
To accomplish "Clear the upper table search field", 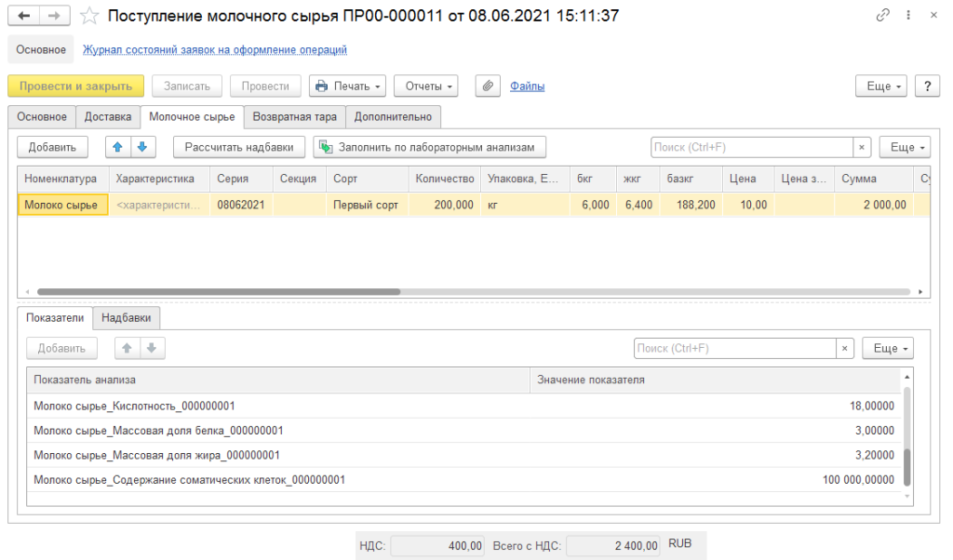I will point(863,147).
